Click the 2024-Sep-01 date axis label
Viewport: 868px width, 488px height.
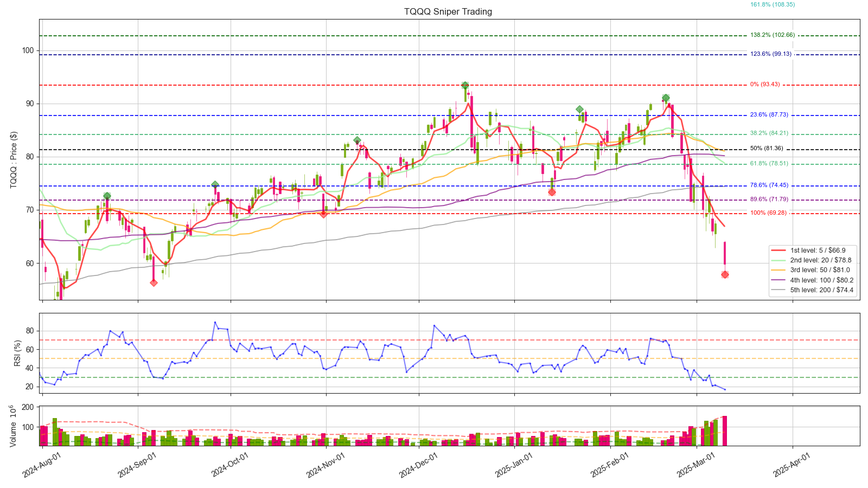click(x=137, y=465)
